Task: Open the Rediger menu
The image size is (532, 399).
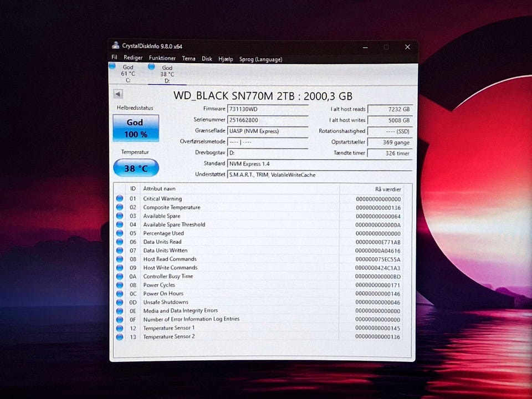Action: tap(133, 58)
